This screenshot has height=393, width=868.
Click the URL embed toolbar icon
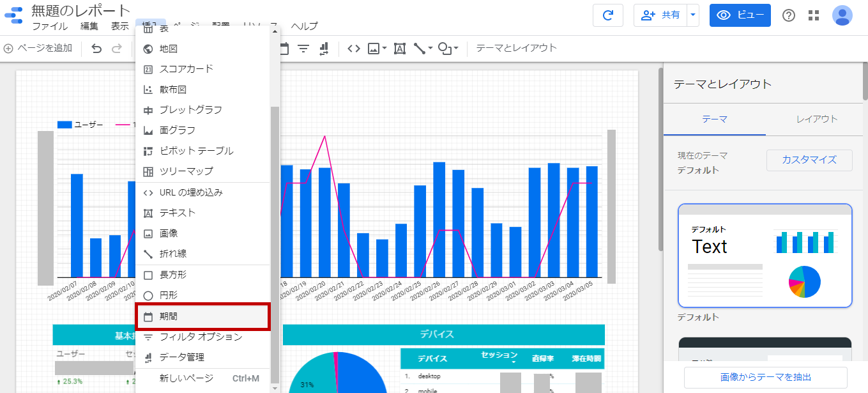point(354,48)
